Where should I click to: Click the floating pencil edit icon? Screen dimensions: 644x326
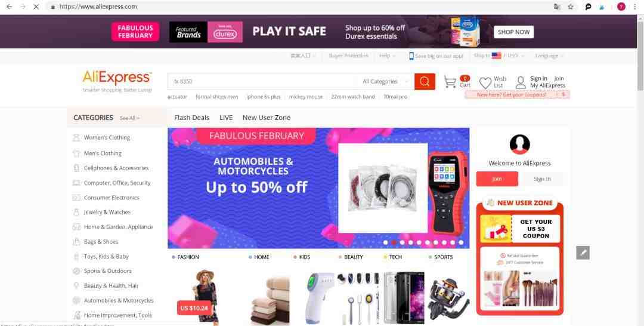583,253
